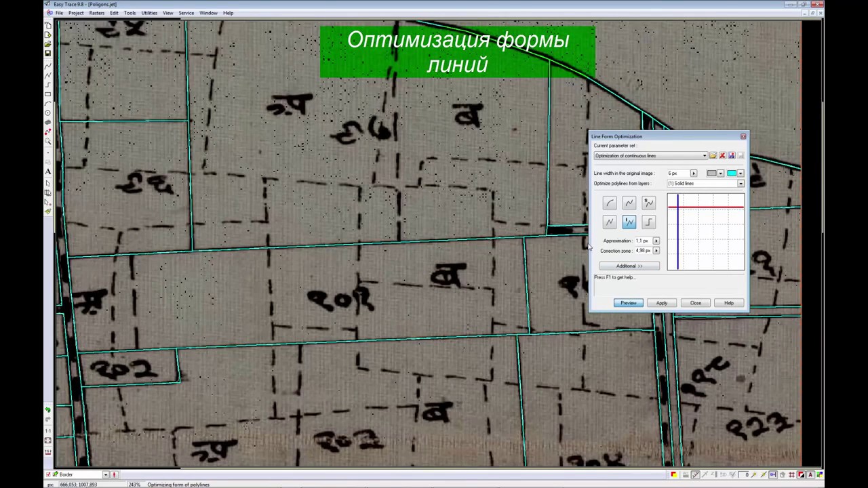Screen dimensions: 868x488
Task: Click the red-yellow squares status bar icon
Action: point(674,474)
